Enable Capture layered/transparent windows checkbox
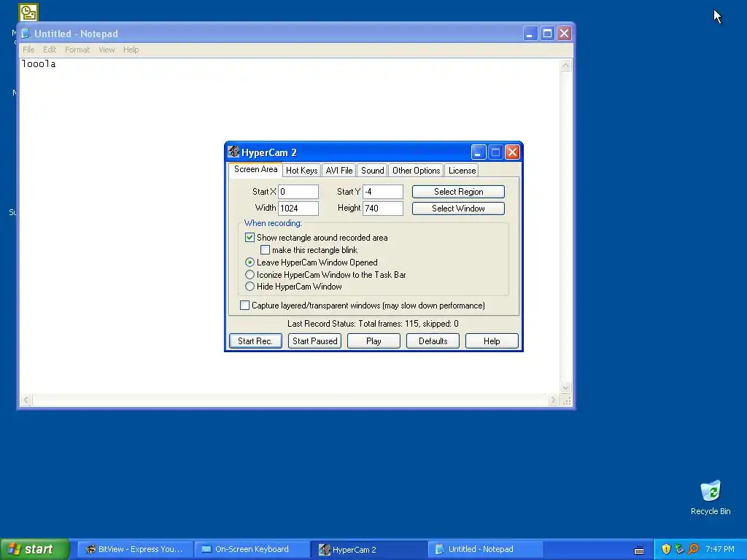Viewport: 747px width, 560px height. [244, 306]
